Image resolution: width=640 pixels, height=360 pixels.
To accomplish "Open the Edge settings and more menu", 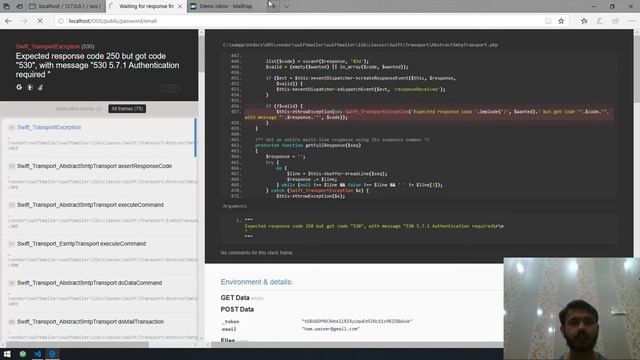I will tap(631, 21).
